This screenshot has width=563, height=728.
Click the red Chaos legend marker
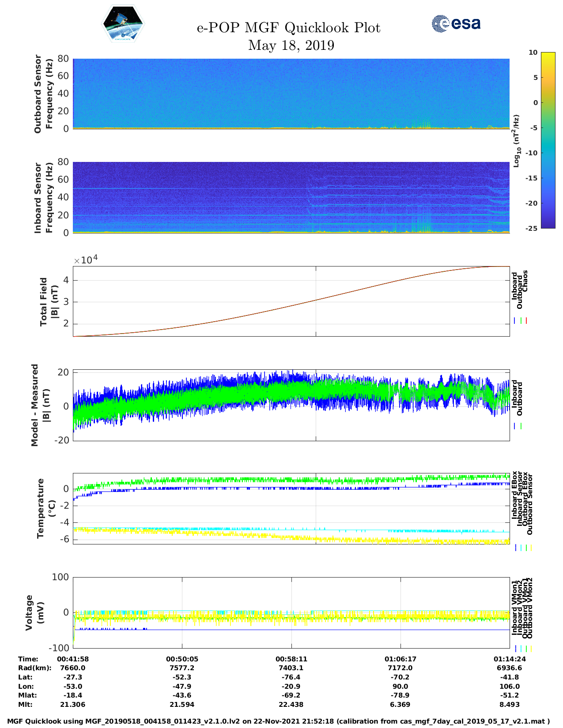[x=526, y=321]
